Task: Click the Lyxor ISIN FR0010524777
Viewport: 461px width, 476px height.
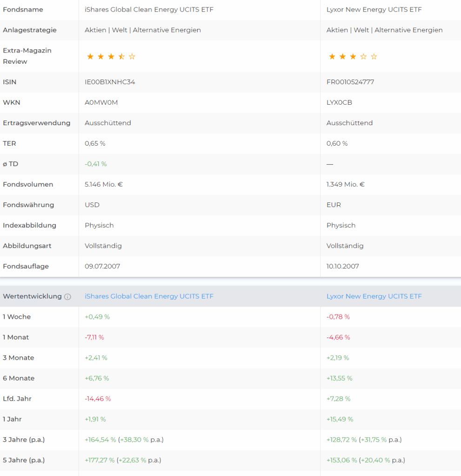Action: pyautogui.click(x=350, y=82)
